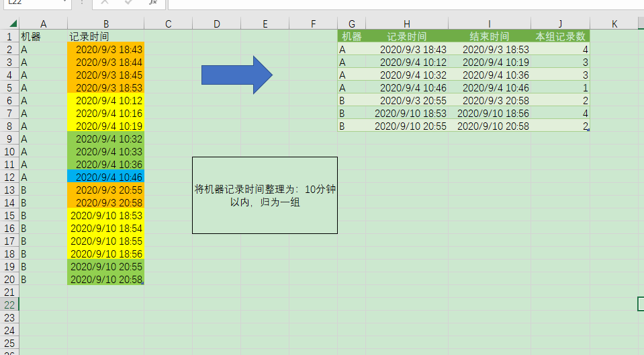Select row 1 header
Image resolution: width=644 pixels, height=355 pixels.
pos(9,36)
